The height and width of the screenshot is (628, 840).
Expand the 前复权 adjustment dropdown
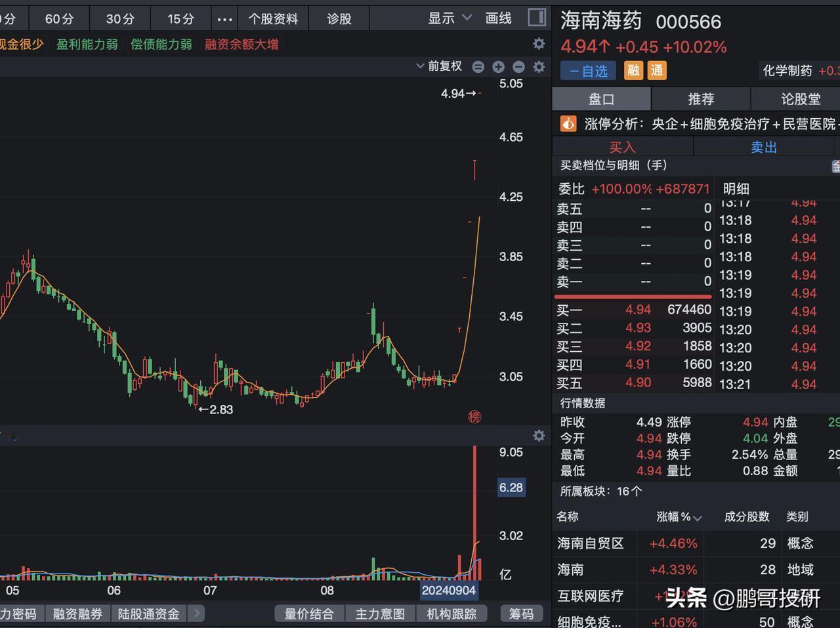coord(440,66)
